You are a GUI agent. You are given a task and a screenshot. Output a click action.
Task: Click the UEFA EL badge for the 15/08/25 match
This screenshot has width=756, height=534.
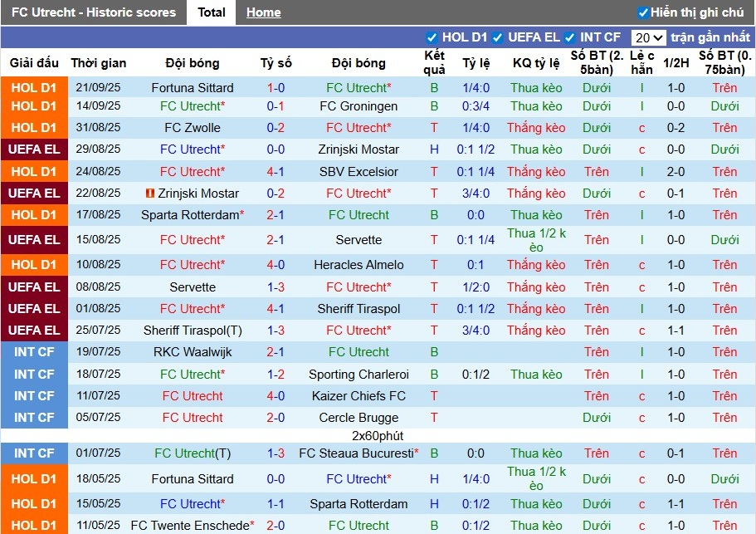click(x=34, y=240)
